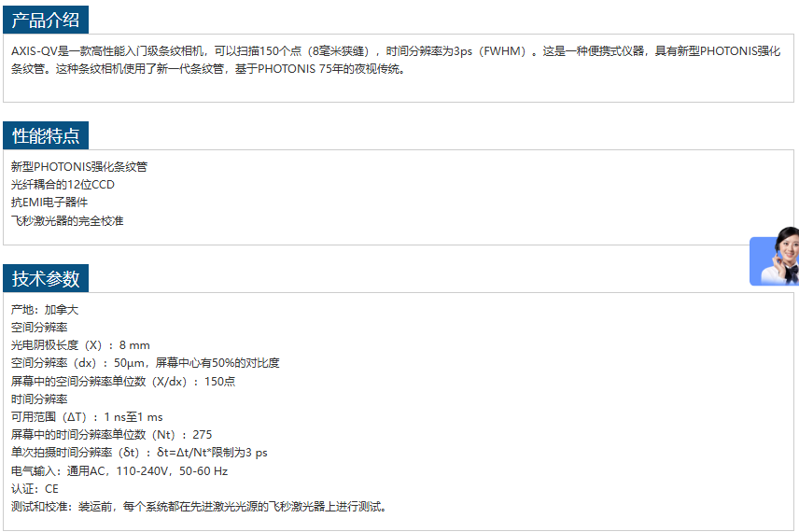Open the customer service avatar chat icon
This screenshot has width=799, height=532.
pos(777,258)
